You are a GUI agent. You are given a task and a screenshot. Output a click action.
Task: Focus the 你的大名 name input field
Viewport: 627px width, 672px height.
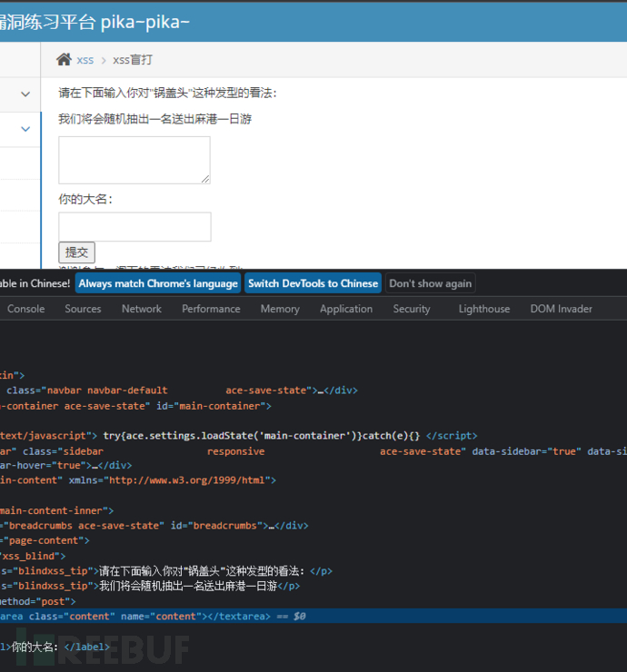coord(134,227)
